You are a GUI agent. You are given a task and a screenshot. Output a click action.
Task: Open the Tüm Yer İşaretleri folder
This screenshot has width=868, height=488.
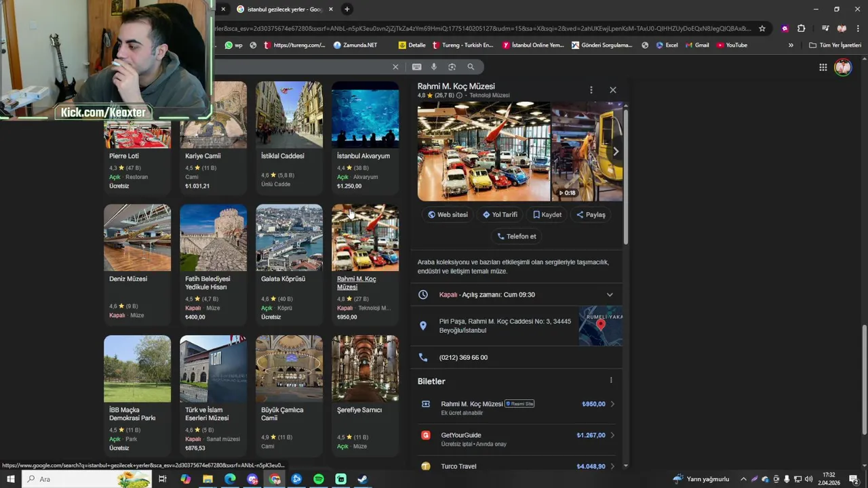[835, 45]
